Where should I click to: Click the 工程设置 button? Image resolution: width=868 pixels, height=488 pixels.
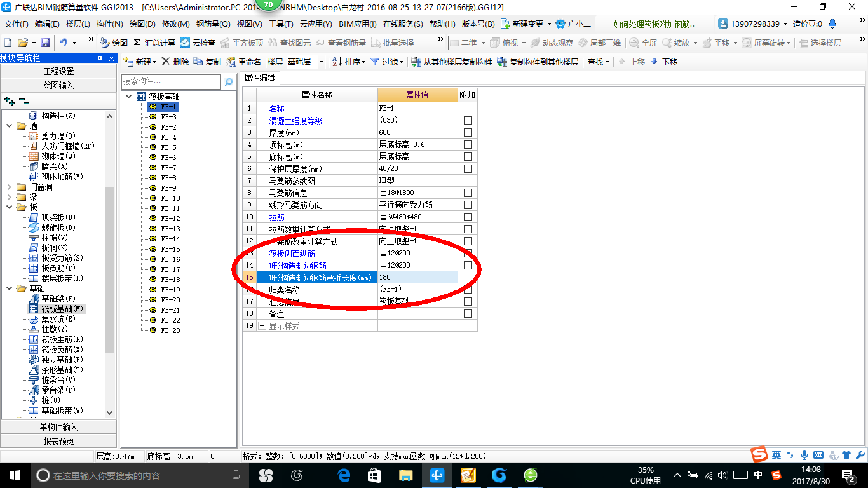58,71
